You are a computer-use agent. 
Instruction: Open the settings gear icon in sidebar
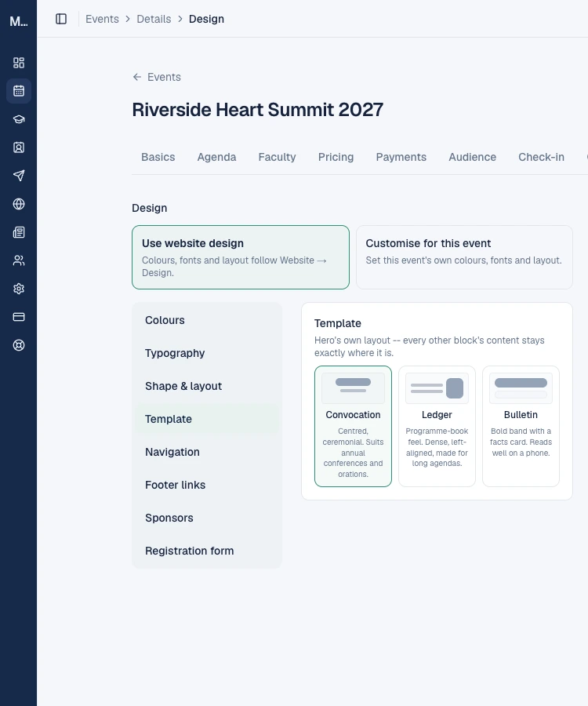[x=19, y=289]
